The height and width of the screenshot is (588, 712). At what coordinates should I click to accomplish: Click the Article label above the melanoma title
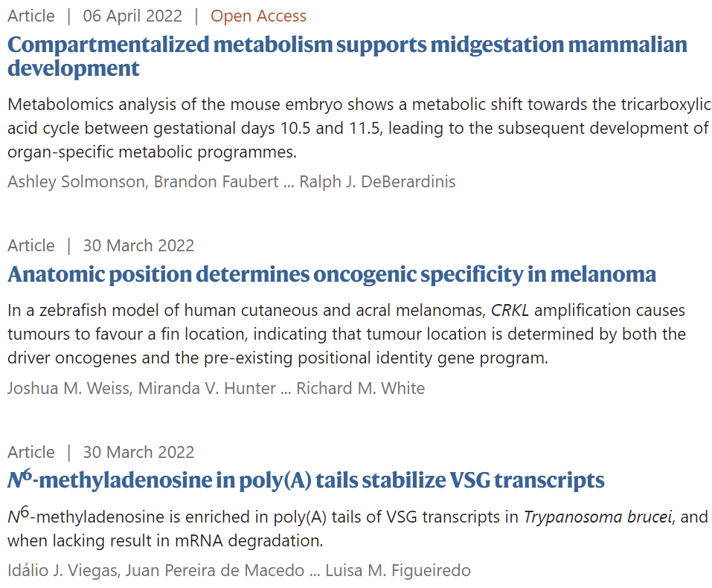pos(31,245)
